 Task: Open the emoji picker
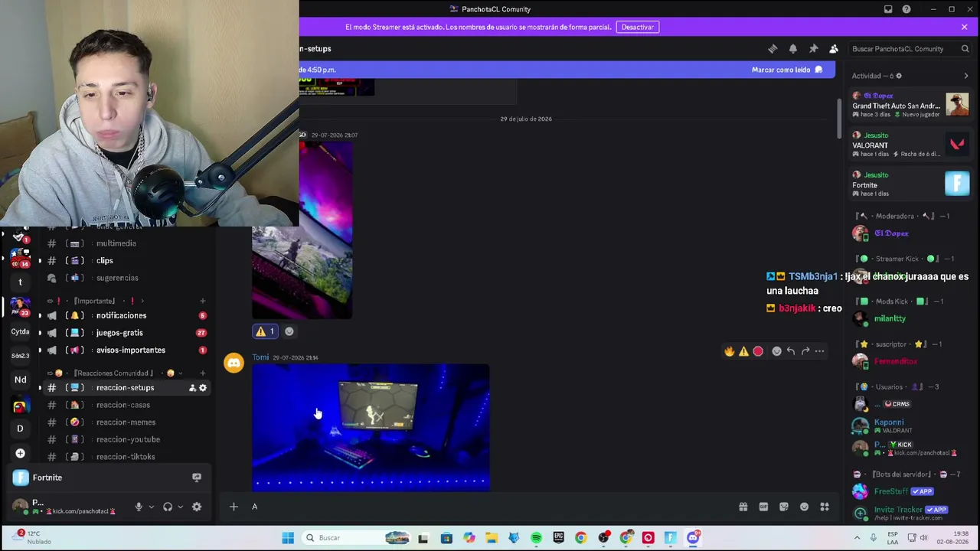tap(804, 507)
